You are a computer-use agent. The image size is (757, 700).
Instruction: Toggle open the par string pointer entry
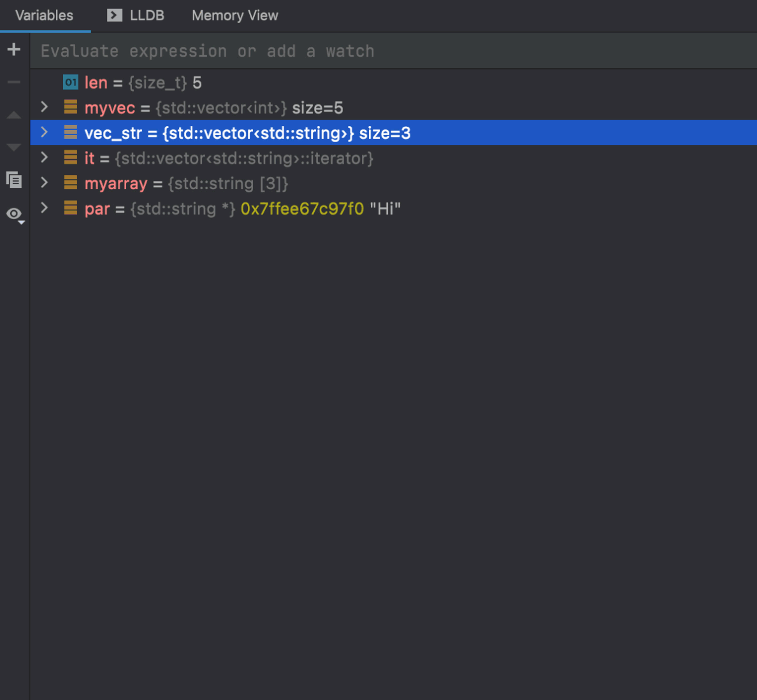tap(43, 208)
